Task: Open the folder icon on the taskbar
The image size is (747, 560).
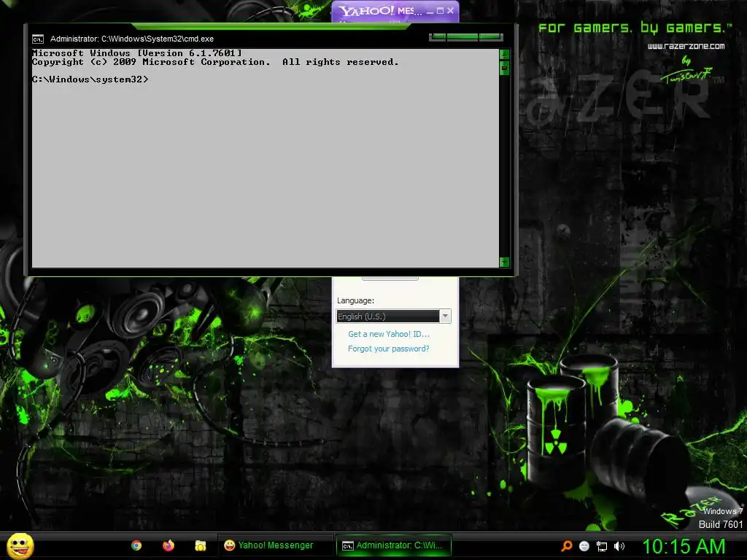Action: [200, 545]
